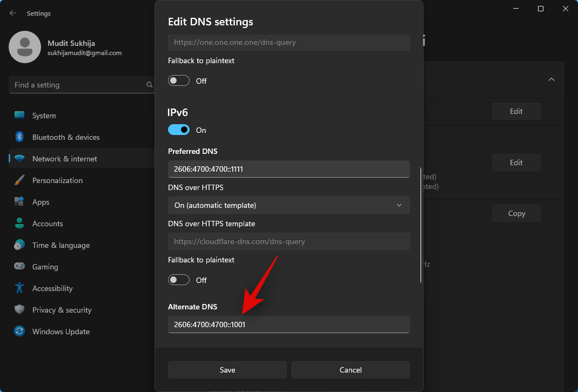578x392 pixels.
Task: Enable Fallback to plaintext above the IPv6 heading
Action: point(179,81)
